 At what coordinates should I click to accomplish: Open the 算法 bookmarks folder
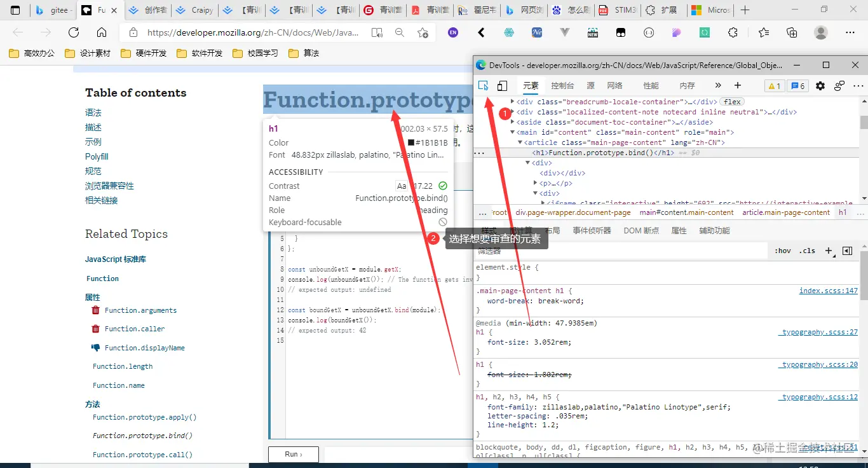304,53
